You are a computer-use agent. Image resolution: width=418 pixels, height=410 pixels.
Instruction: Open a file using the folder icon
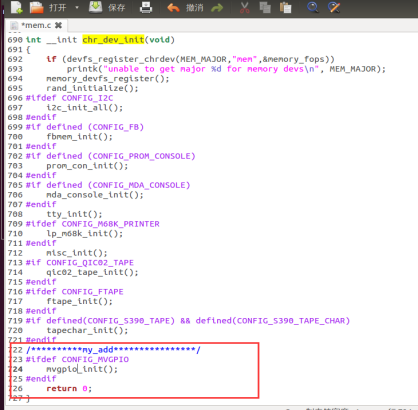36,7
